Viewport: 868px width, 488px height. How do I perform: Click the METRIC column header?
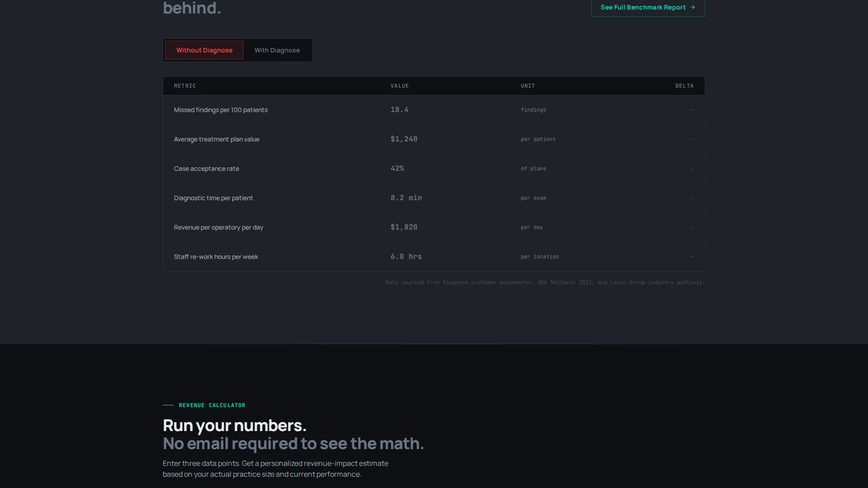185,86
